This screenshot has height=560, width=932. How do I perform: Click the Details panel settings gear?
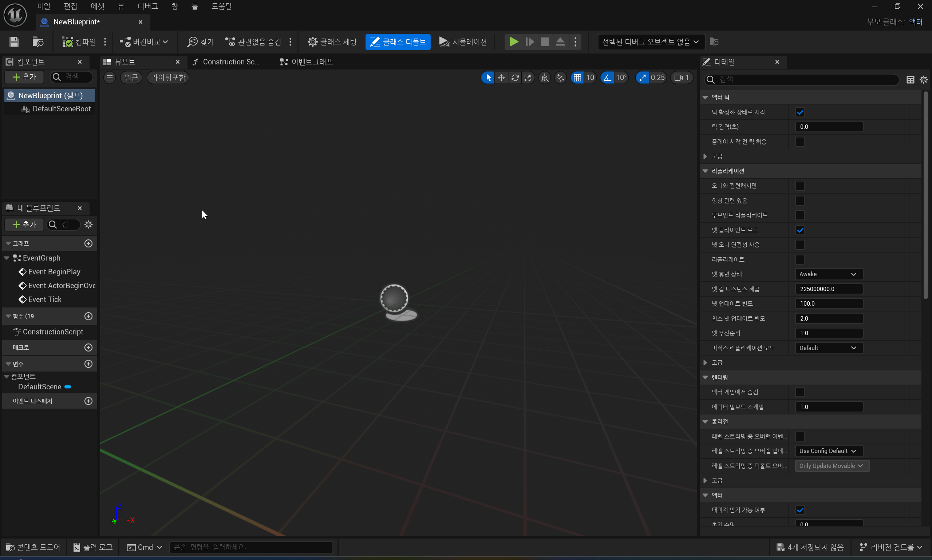click(923, 80)
